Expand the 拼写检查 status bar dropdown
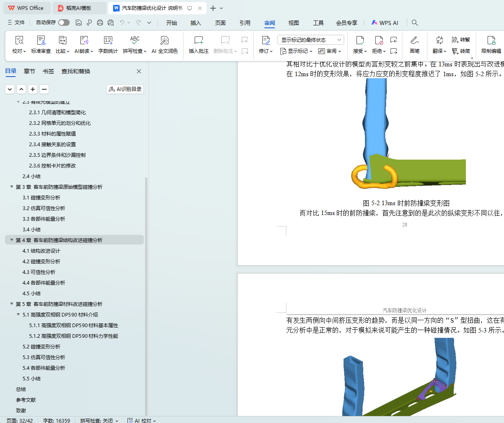504x423 pixels. tap(117, 421)
